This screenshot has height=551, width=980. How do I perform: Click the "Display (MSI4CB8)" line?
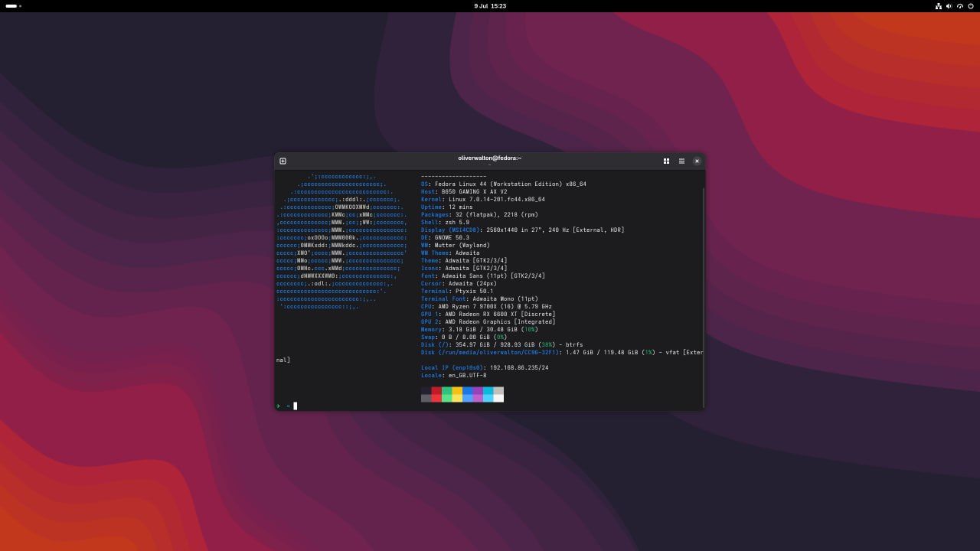coord(523,230)
